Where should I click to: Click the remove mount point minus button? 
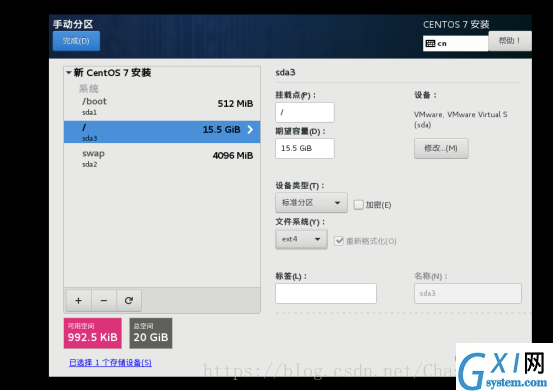point(104,301)
